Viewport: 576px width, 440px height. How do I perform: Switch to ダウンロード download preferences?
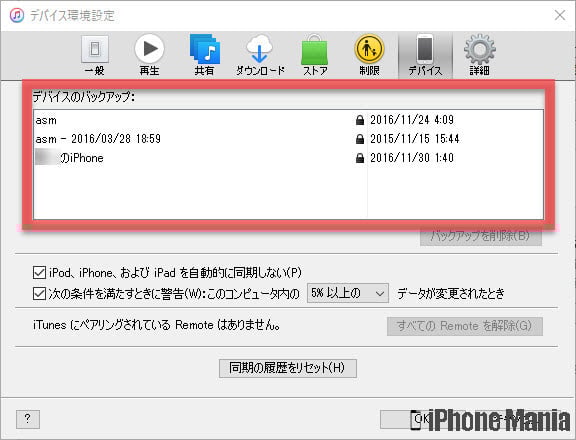260,56
